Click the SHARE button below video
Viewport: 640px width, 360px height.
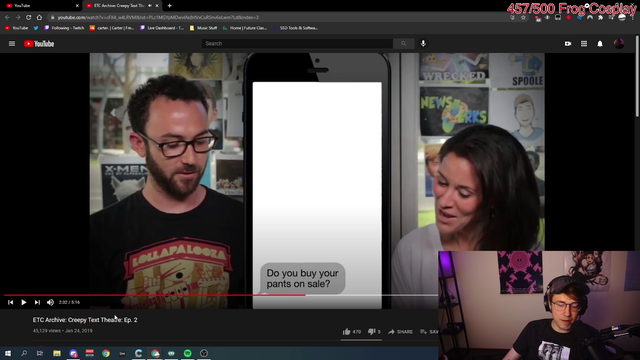pos(400,332)
